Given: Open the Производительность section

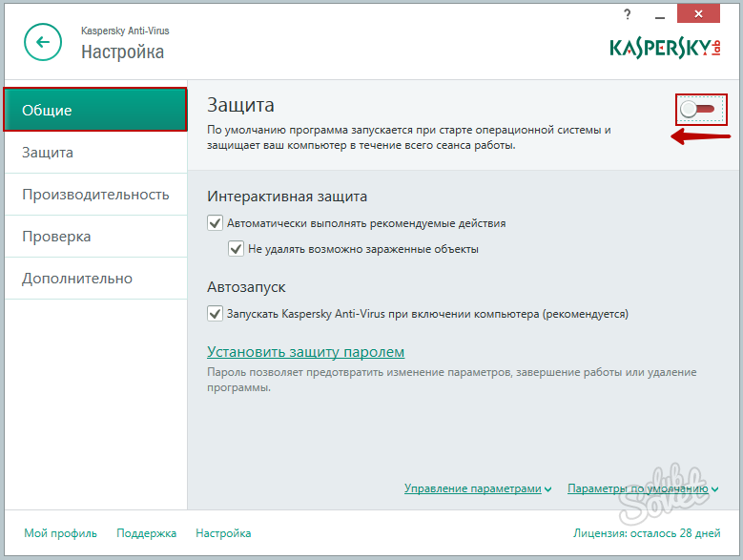Looking at the screenshot, I should tap(95, 195).
